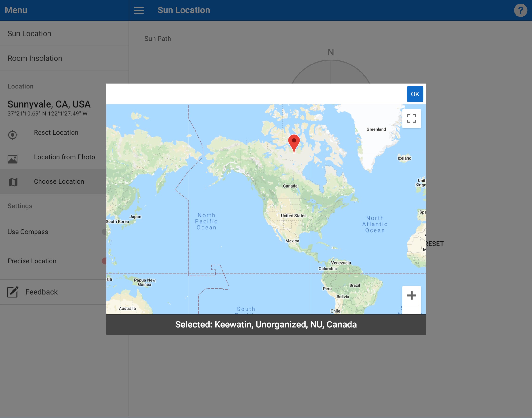Screen dimensions: 532x418
Task: Click the Selected location status bar
Action: (x=266, y=324)
